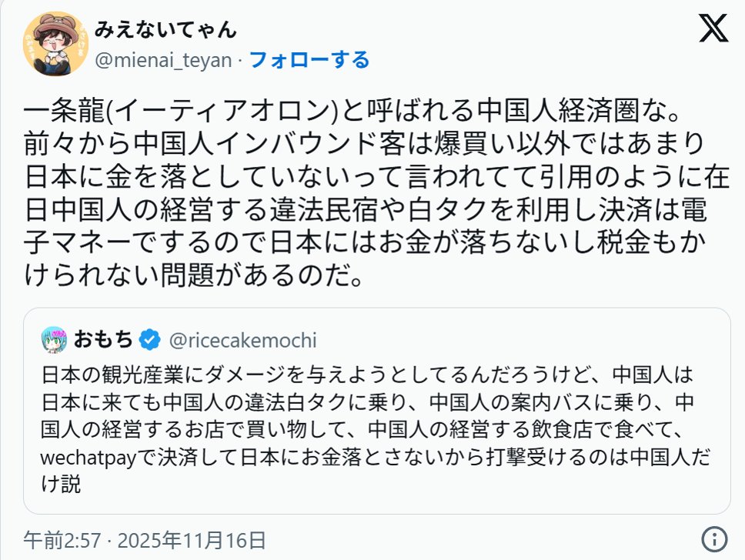The height and width of the screenshot is (560, 745).
Task: Click the blue verified badge beside おもち
Action: [149, 338]
